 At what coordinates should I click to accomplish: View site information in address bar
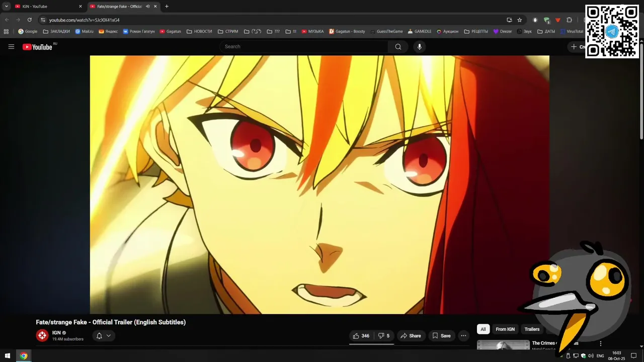pos(43,20)
